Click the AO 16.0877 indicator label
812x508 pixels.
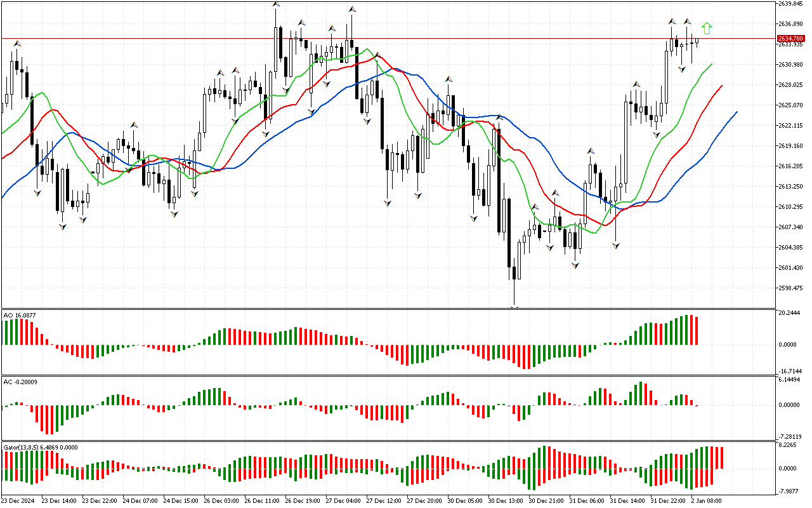19,314
